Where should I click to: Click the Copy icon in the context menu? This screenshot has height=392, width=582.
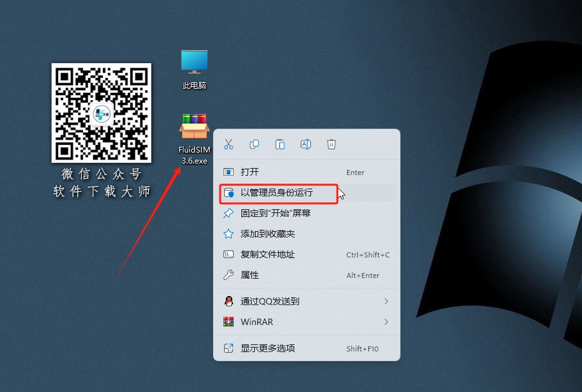point(254,144)
